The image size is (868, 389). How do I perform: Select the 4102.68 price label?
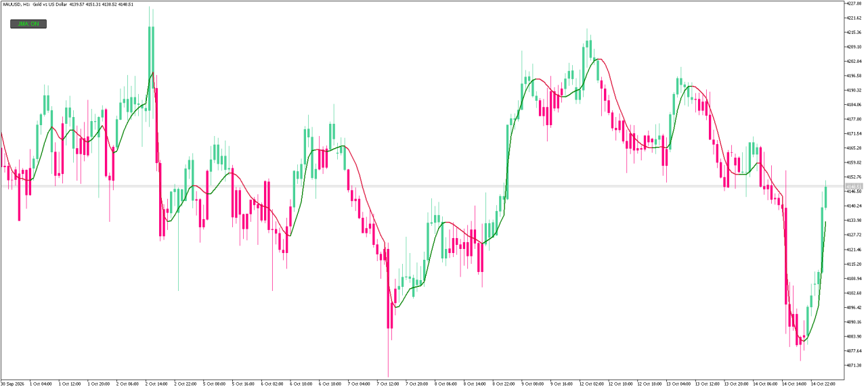(853, 293)
